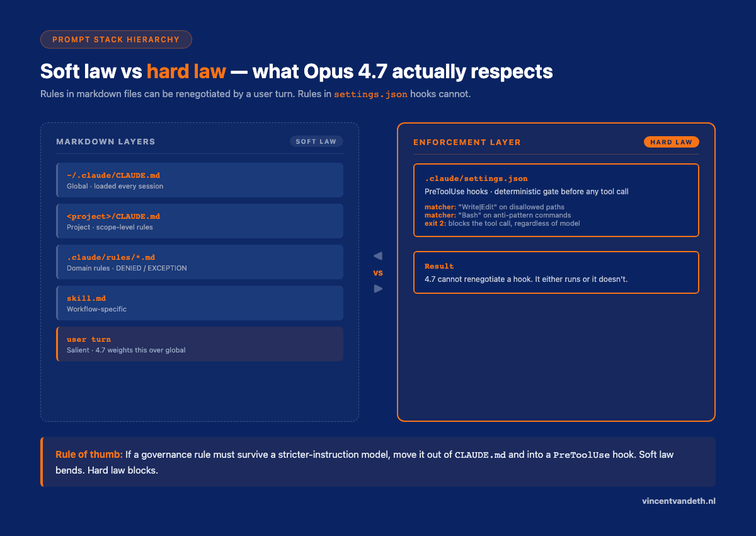This screenshot has width=756, height=536.
Task: Select the skill.md workflow-specific card
Action: click(x=200, y=303)
